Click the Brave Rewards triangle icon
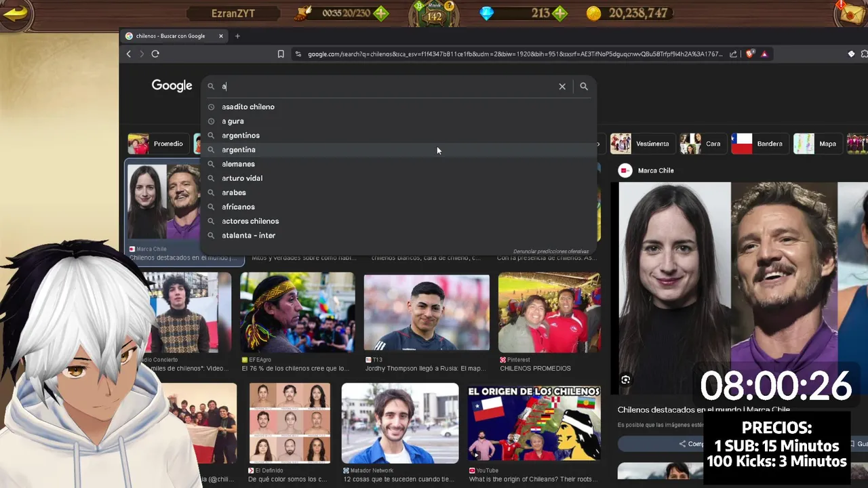The image size is (868, 488). (764, 54)
